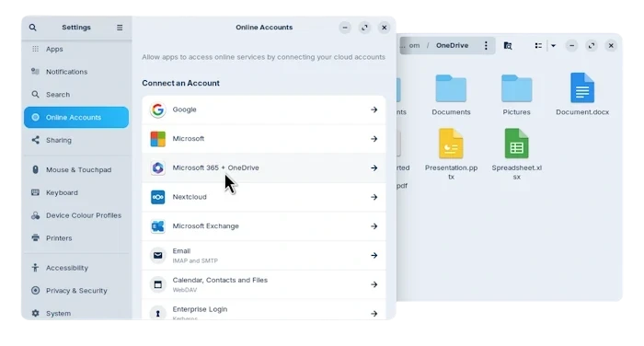Click arrow on Microsoft Exchange row
The height and width of the screenshot is (346, 644).
point(374,226)
